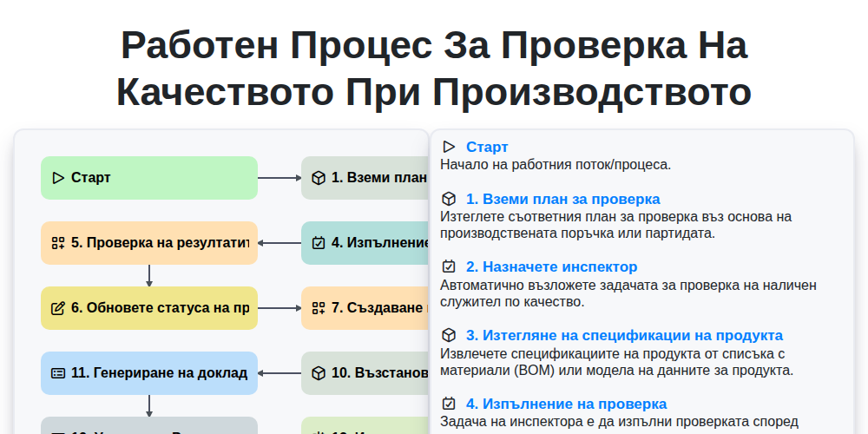
Task: Open the 1. Вземи план за проверка link
Action: pyautogui.click(x=563, y=199)
